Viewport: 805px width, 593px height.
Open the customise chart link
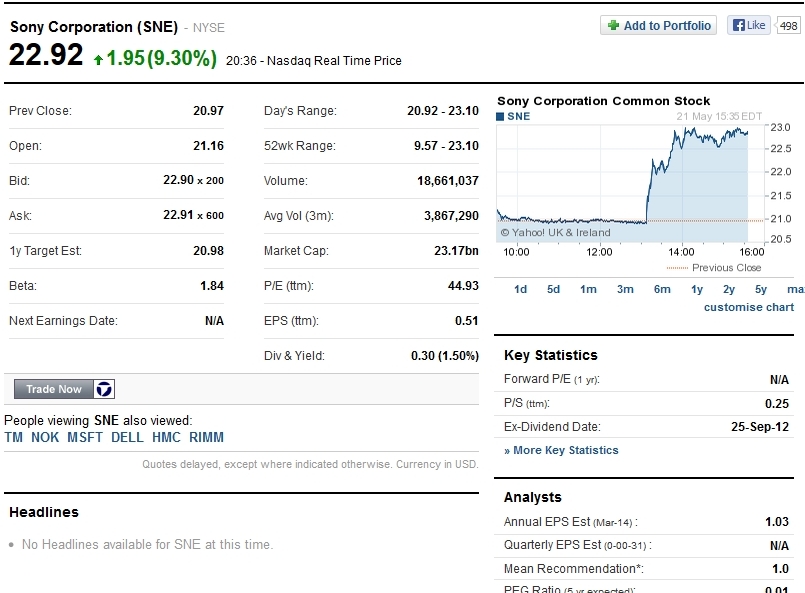(x=749, y=307)
